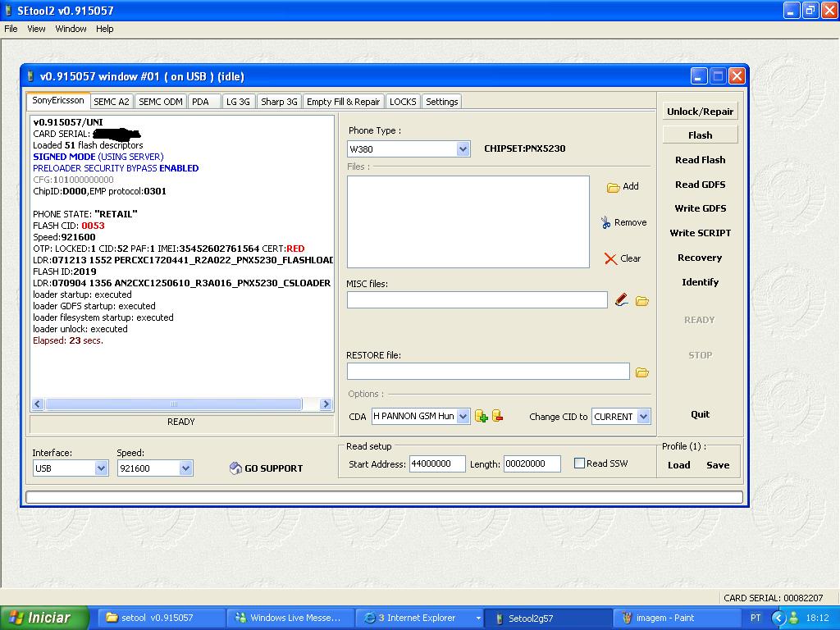This screenshot has width=840, height=630.
Task: Expand the Internet Explorer taskbar group
Action: click(478, 618)
